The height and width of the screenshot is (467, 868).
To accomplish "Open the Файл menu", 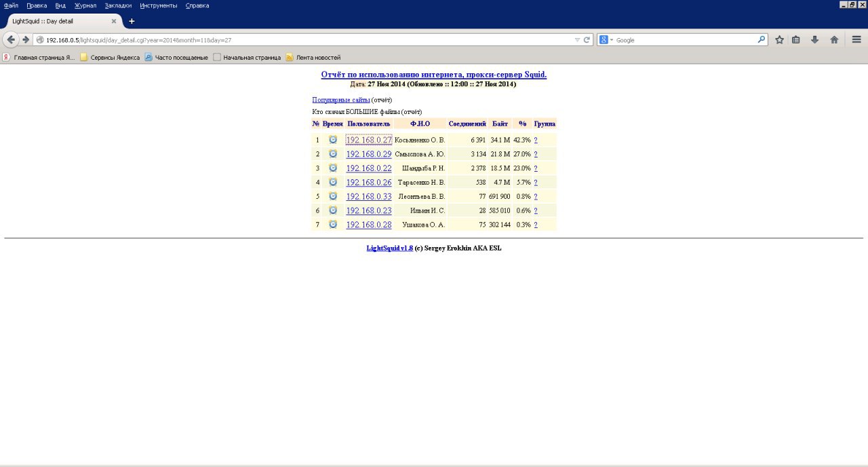I will (x=11, y=5).
